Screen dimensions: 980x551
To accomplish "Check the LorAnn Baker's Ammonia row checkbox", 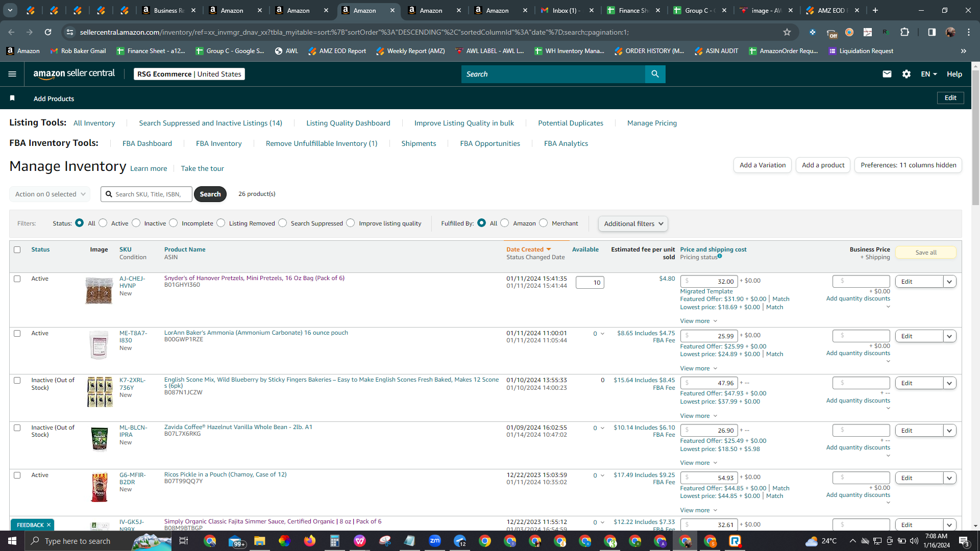I will click(17, 333).
